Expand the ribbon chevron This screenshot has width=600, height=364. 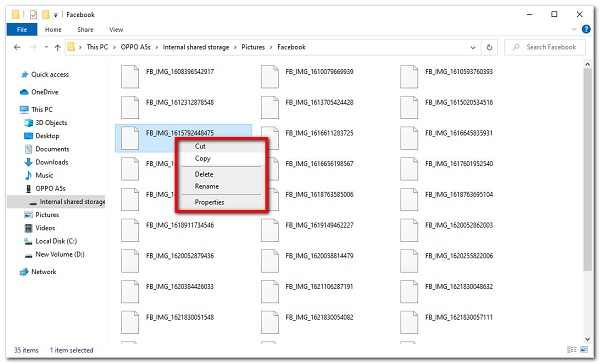[x=574, y=29]
